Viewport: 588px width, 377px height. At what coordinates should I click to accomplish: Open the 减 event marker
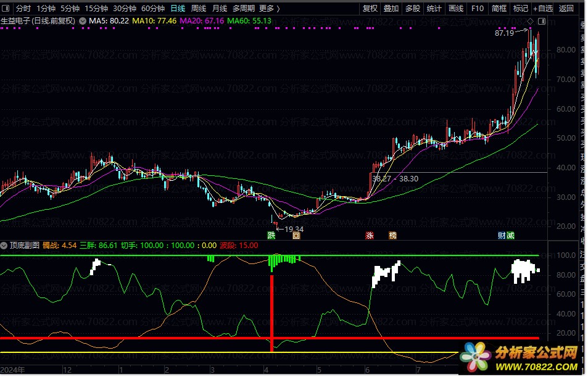pyautogui.click(x=510, y=236)
